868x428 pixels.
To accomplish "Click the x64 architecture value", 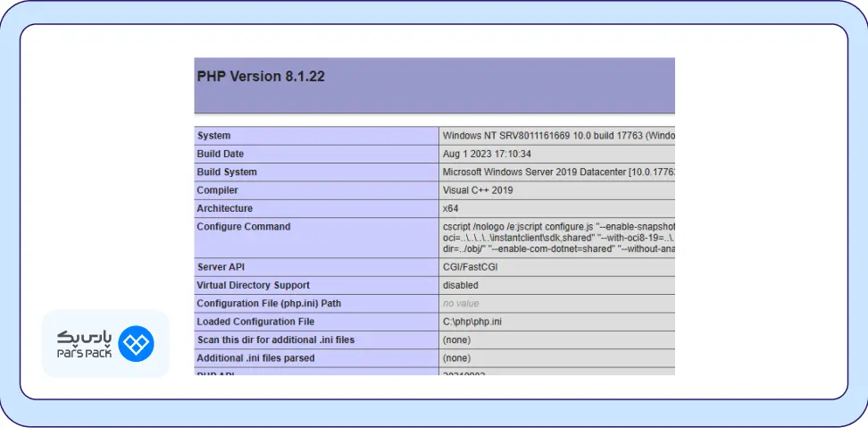I will (x=450, y=208).
